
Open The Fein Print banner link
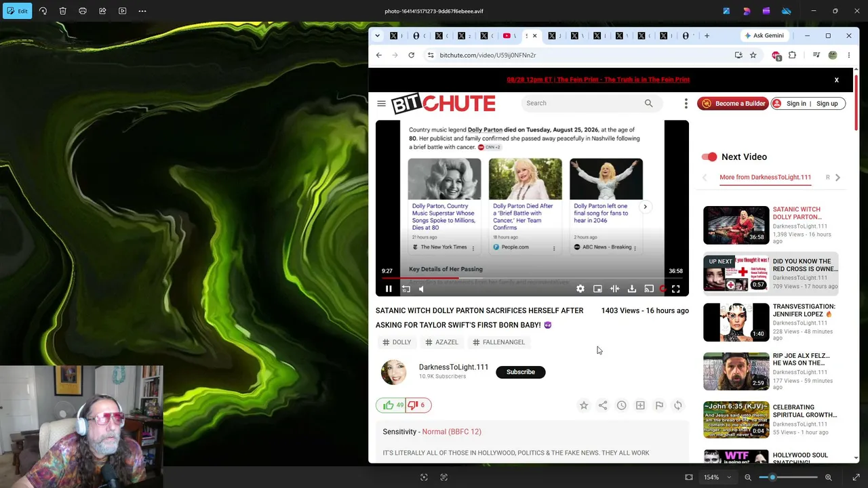[598, 79]
